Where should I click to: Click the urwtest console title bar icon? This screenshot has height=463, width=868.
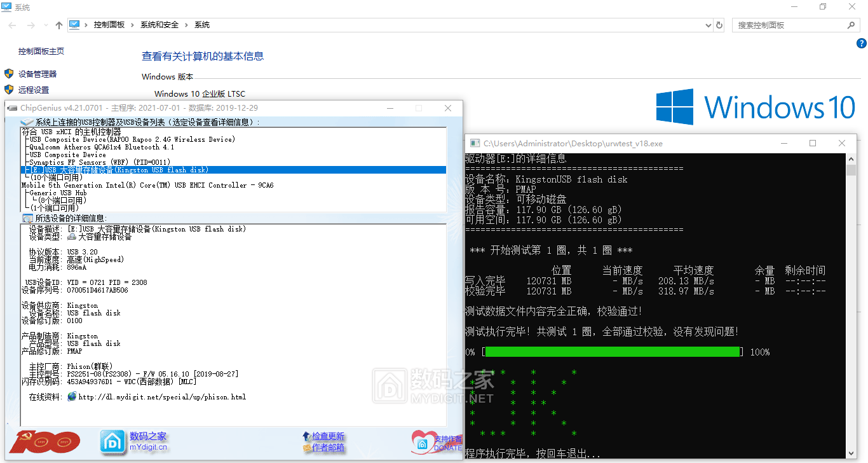(x=475, y=144)
